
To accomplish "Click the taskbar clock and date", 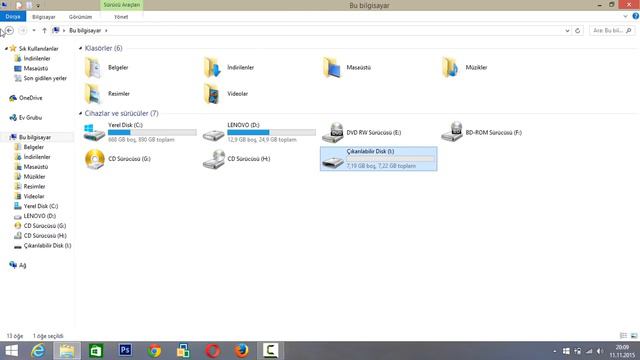I will (x=622, y=351).
